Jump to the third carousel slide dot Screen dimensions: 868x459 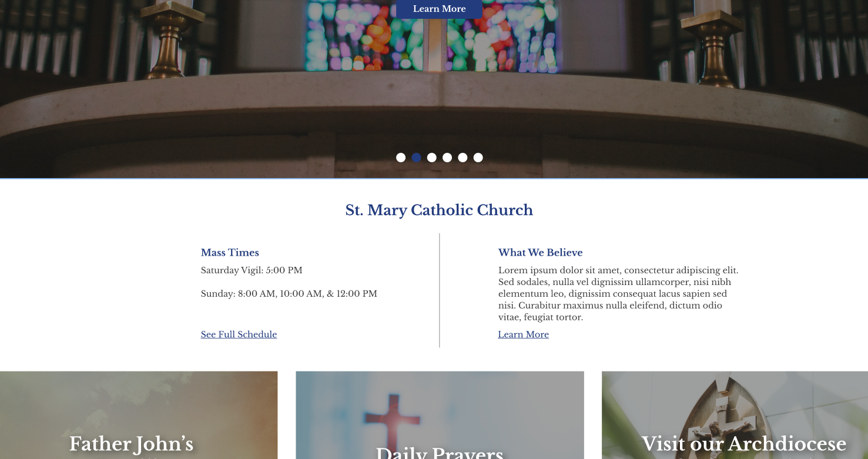432,158
